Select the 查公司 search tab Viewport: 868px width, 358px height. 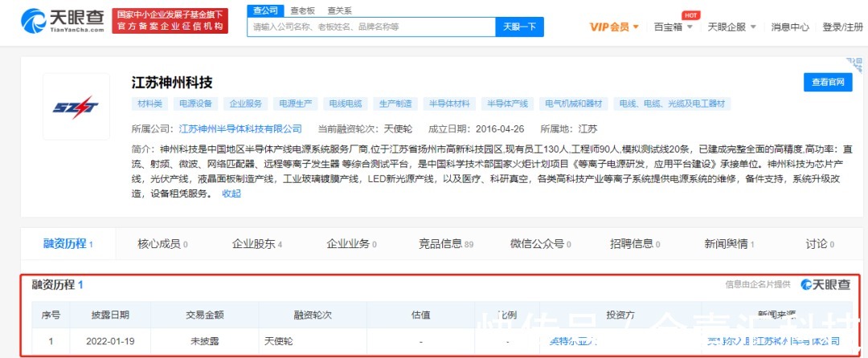point(265,10)
